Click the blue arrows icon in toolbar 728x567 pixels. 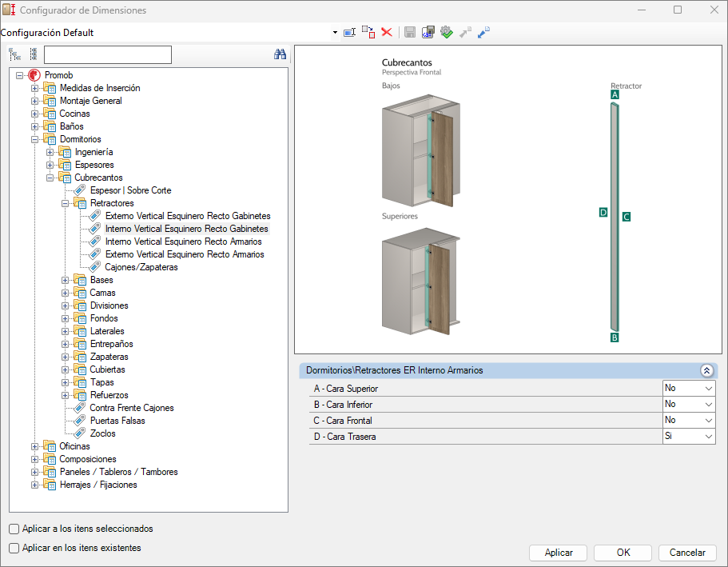coord(483,33)
